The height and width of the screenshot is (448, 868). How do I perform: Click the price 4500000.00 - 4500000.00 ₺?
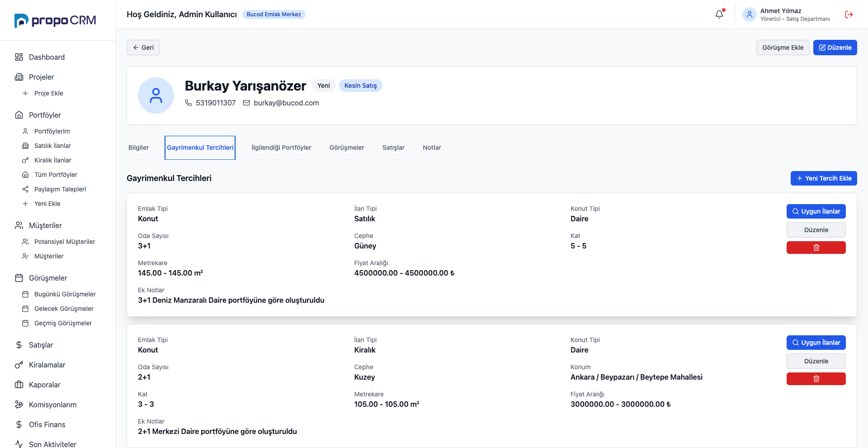point(404,273)
